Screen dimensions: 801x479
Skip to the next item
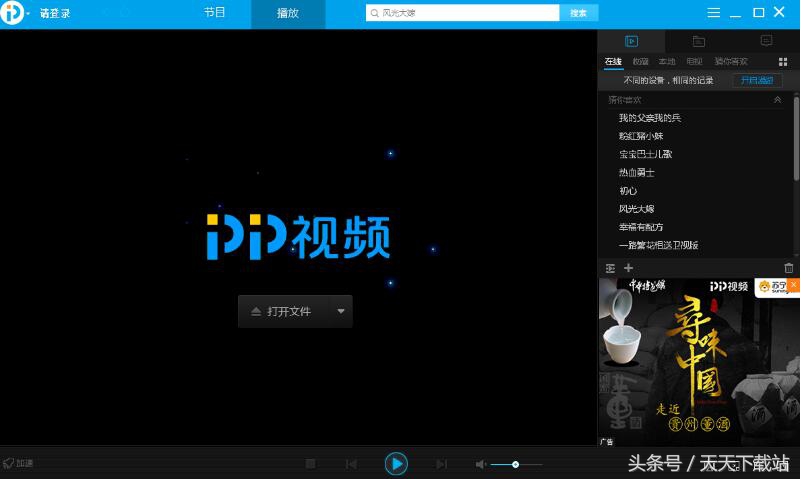coord(441,464)
